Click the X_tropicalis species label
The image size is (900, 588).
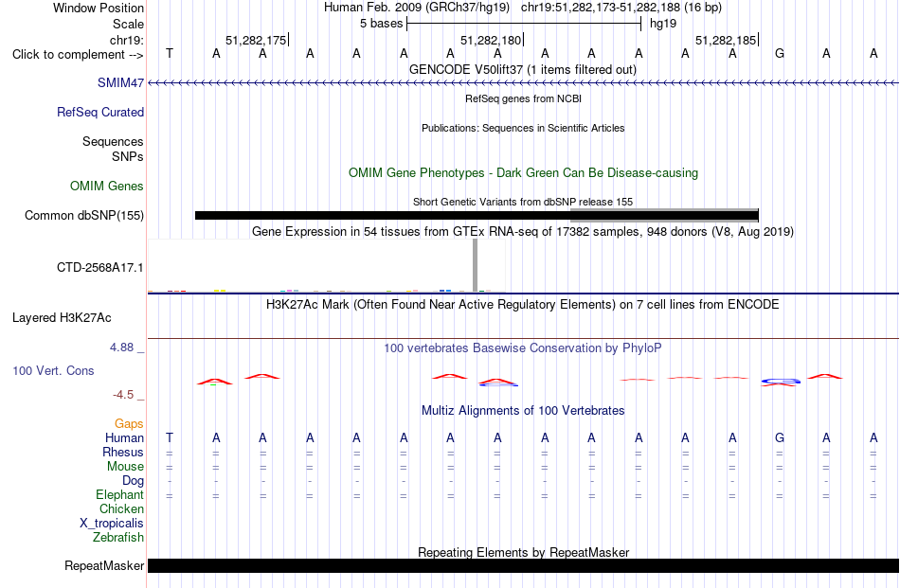tap(112, 524)
